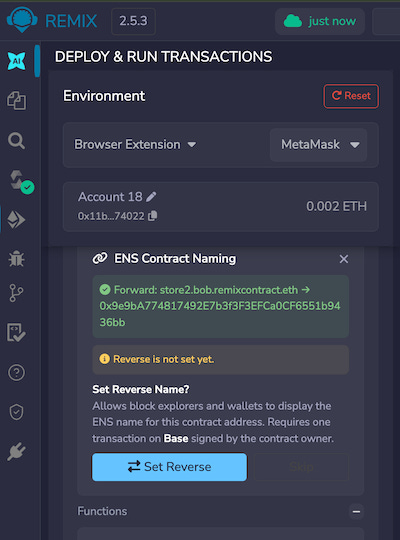Viewport: 400px width, 540px height.
Task: Open the RemixAI assistant icon
Action: pyautogui.click(x=17, y=61)
